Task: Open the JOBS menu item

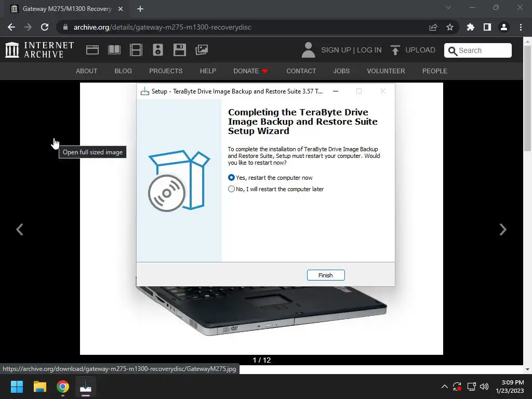Action: [x=341, y=71]
